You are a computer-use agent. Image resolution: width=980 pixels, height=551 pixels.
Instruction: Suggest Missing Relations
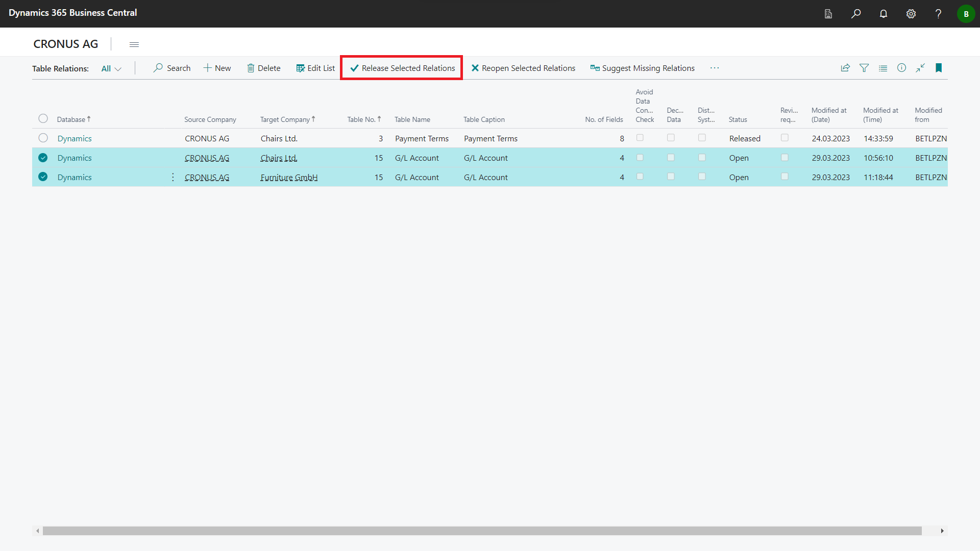[643, 68]
